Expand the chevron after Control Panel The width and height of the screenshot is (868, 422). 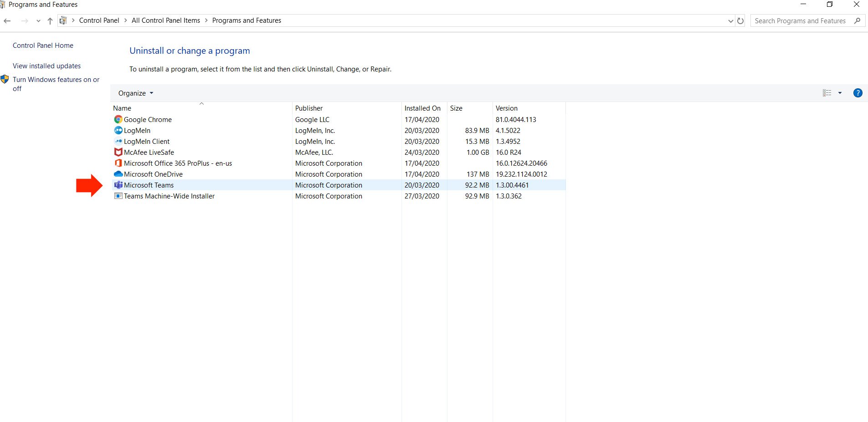tap(125, 20)
